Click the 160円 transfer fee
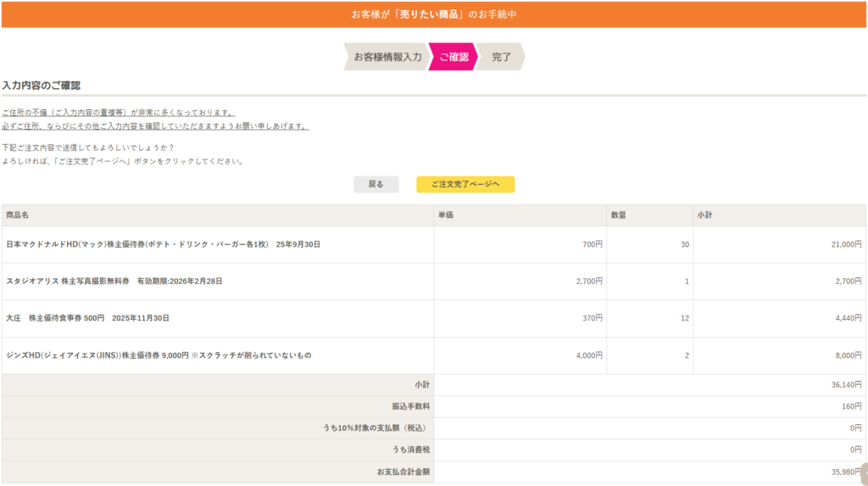 (851, 406)
